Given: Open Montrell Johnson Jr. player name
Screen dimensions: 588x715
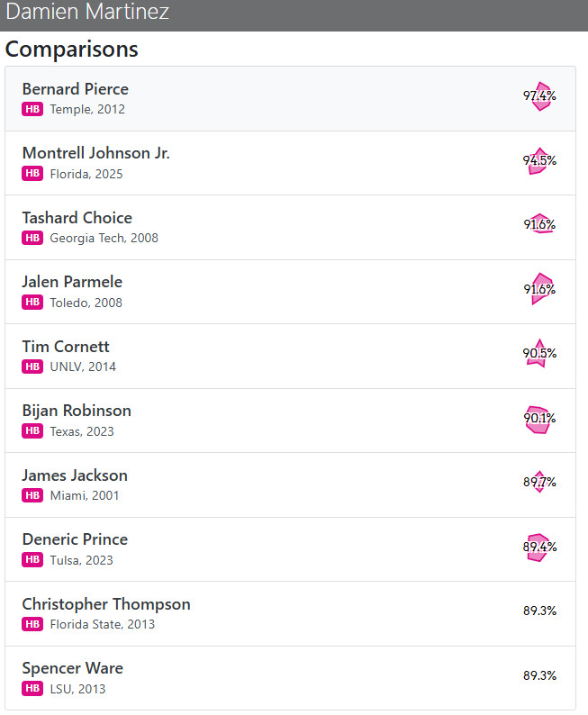Looking at the screenshot, I should 95,153.
